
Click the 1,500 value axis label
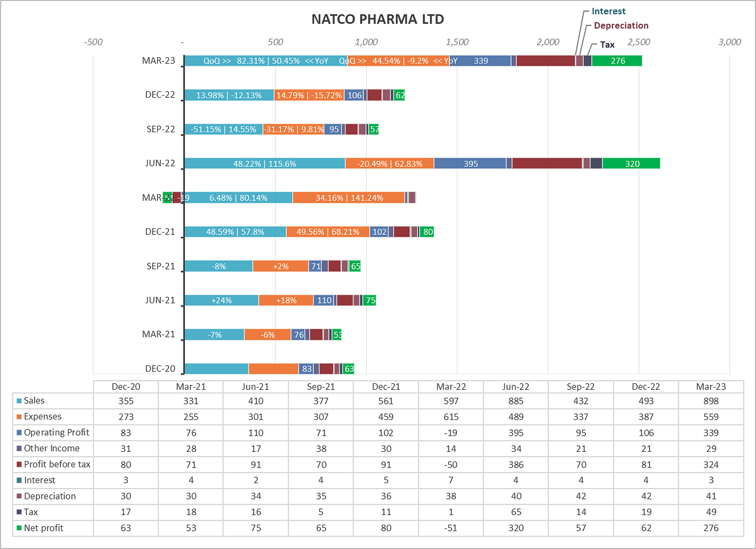(457, 42)
